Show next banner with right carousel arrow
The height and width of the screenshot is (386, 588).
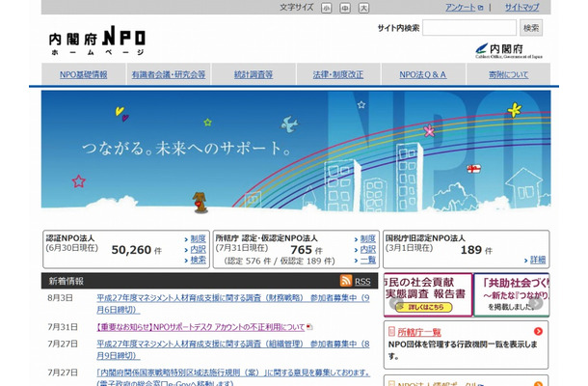[536, 303]
